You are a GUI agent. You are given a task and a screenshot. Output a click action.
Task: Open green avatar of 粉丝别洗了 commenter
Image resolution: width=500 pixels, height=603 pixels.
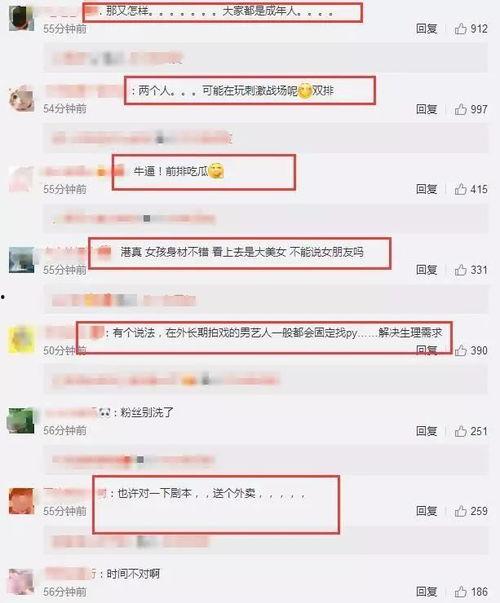pos(22,421)
